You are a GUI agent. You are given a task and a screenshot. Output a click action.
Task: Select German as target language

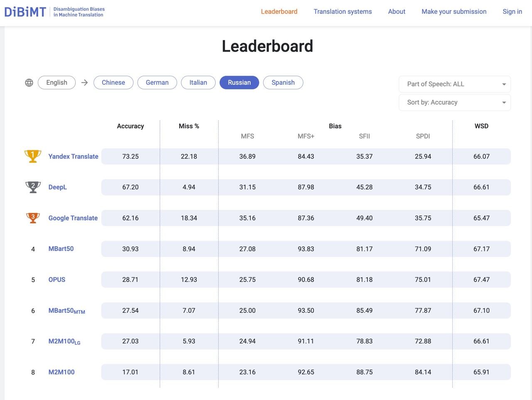point(157,83)
